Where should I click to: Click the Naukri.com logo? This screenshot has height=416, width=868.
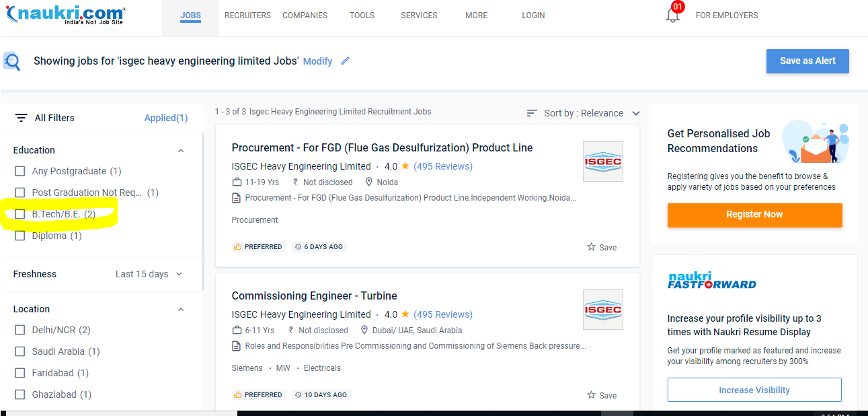point(65,15)
